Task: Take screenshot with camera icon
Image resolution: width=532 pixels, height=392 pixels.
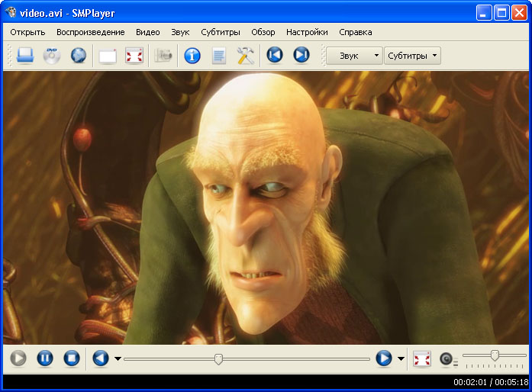Action: [163, 55]
